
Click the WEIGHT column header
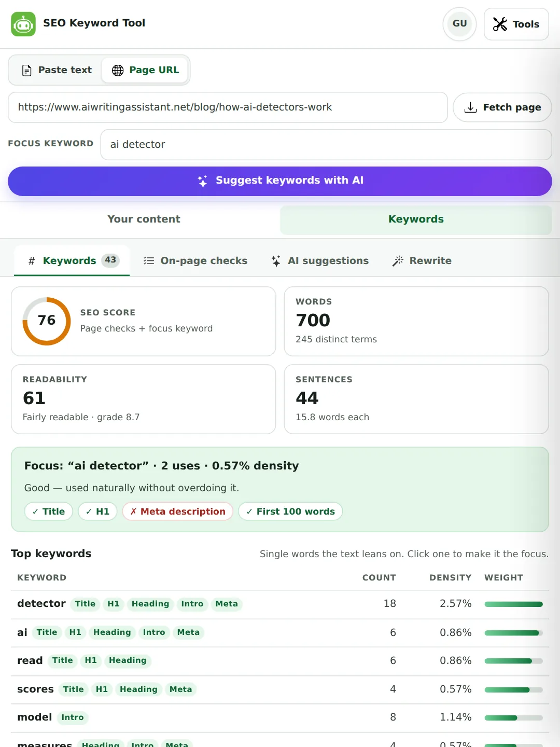[504, 578]
